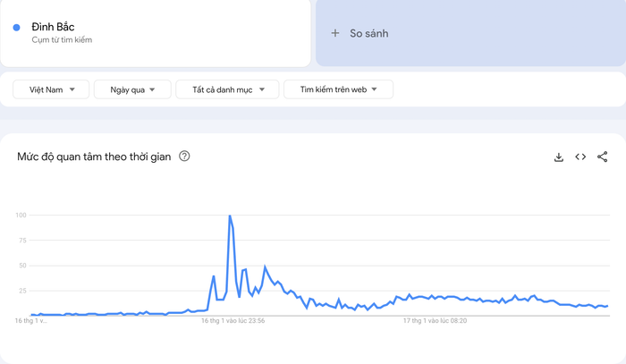Click the plus icon in the compare box
The image size is (626, 364).
click(335, 33)
